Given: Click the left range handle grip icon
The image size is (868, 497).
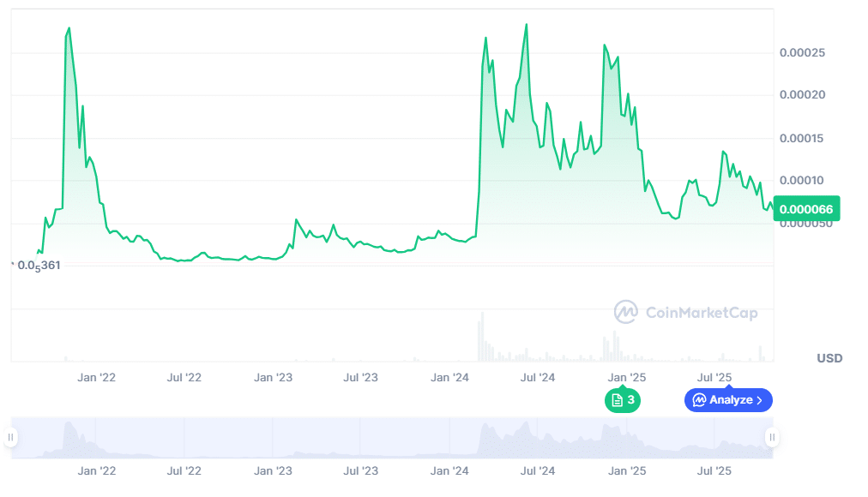Looking at the screenshot, I should pos(11,438).
